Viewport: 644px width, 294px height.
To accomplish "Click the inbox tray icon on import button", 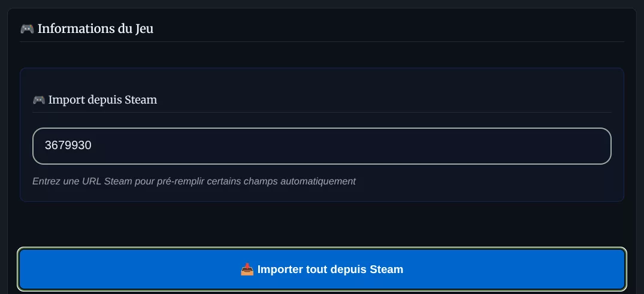I will [247, 269].
